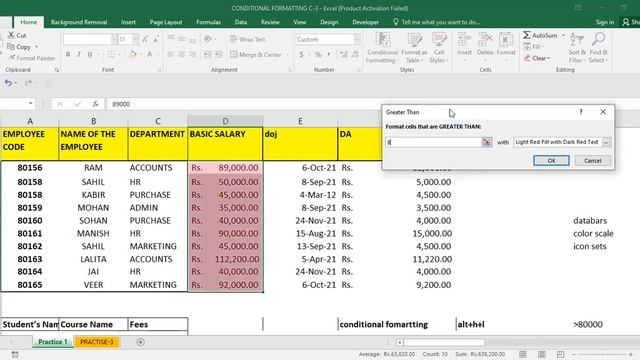Open Sort & Filter menu

pyautogui.click(x=577, y=48)
